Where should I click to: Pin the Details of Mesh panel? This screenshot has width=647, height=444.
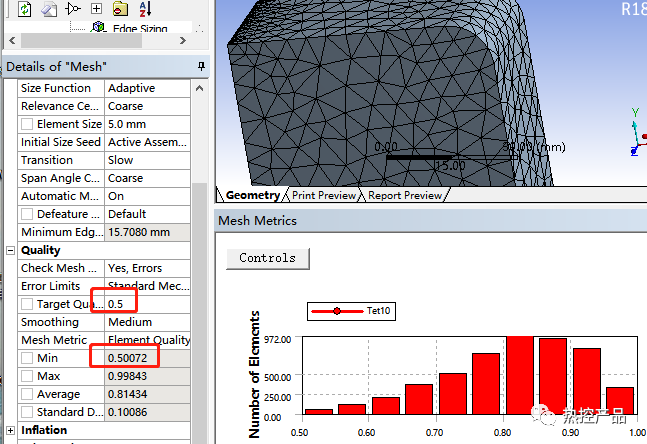coord(201,66)
